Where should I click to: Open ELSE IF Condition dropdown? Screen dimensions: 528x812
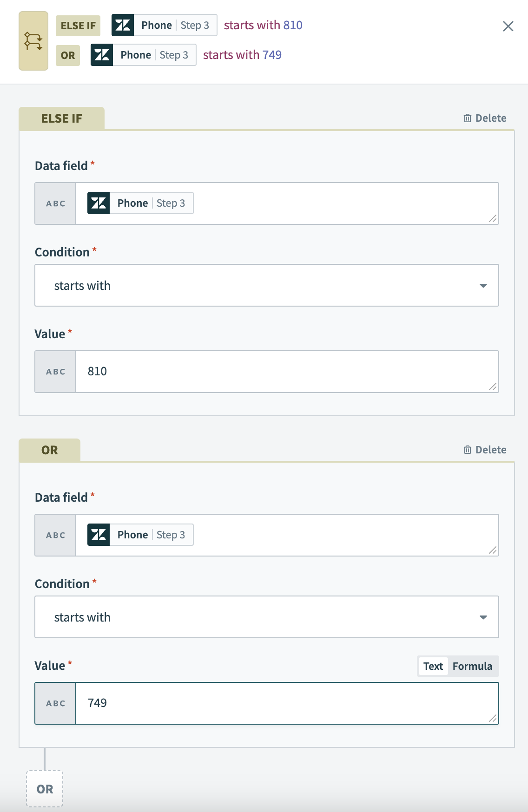(x=267, y=285)
